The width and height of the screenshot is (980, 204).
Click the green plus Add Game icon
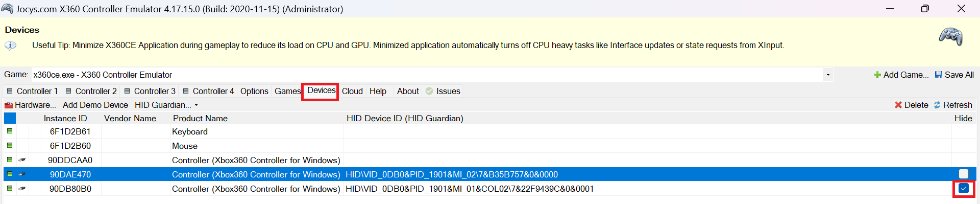coord(877,75)
